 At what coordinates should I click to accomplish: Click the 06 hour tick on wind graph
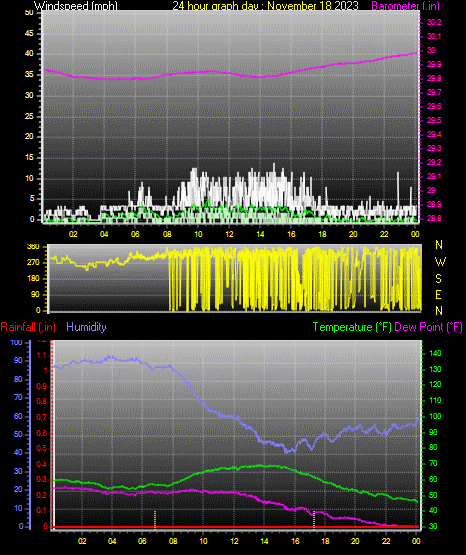(x=135, y=234)
